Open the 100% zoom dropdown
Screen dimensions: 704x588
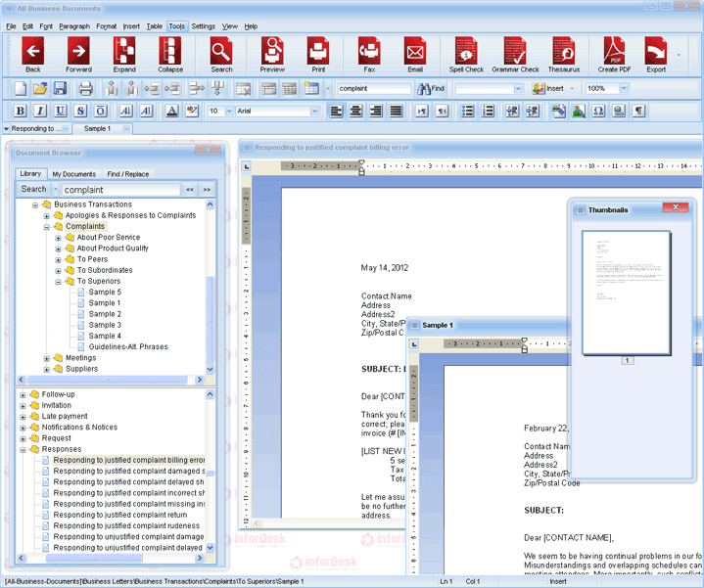(624, 89)
